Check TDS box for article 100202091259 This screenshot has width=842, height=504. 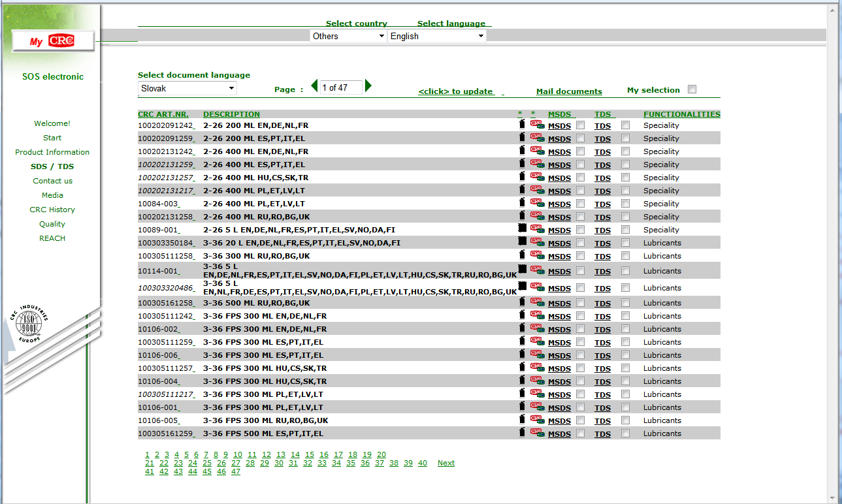[626, 138]
